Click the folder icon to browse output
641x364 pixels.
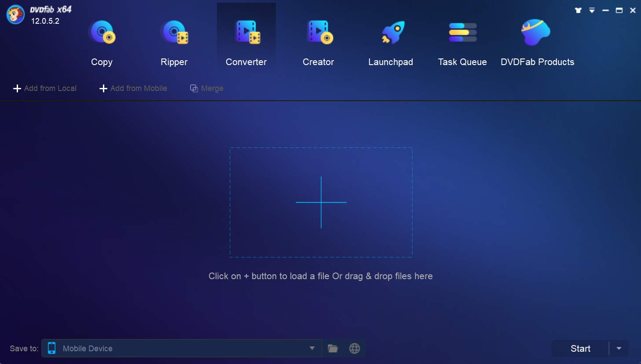pos(333,348)
